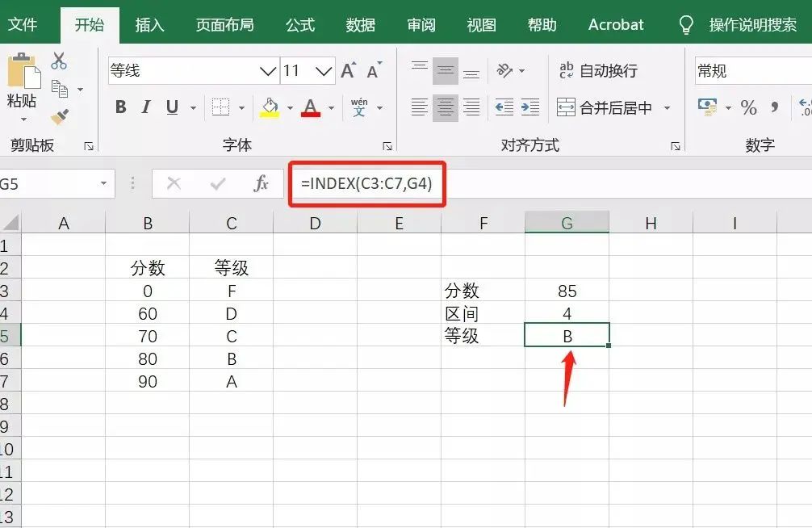Viewport: 812px width, 528px height.
Task: Click the Percent style icon in number group
Action: [x=747, y=107]
